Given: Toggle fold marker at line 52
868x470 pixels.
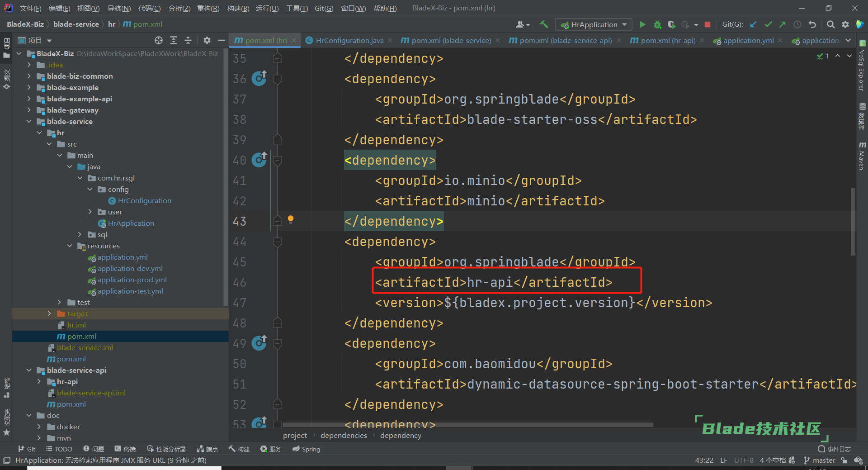Looking at the screenshot, I should pos(278,404).
